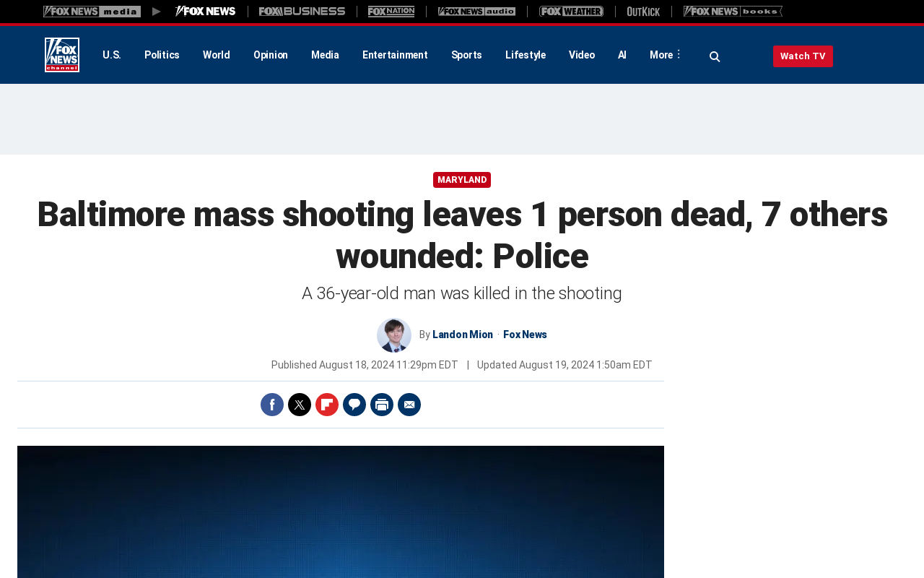
Task: Share the article on X (Twitter)
Action: [300, 405]
